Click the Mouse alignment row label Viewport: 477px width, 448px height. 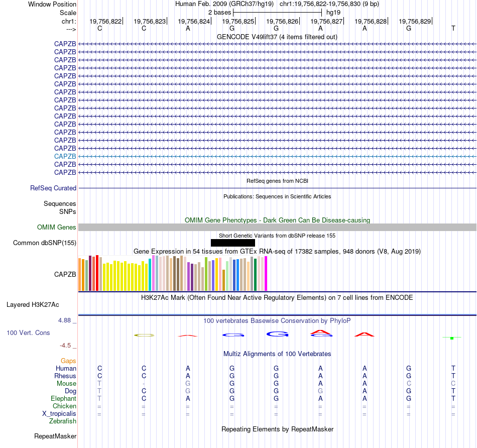point(66,384)
